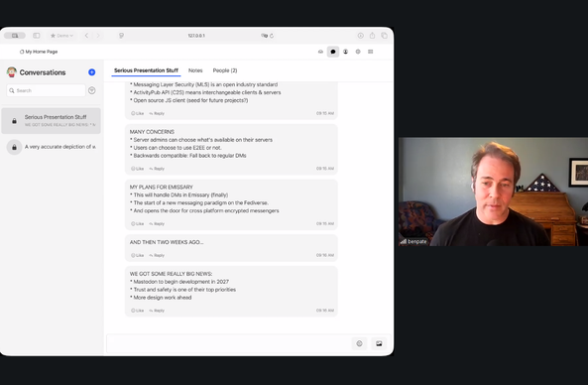Open the inbox tray icon in header
The height and width of the screenshot is (385, 588).
coord(320,52)
